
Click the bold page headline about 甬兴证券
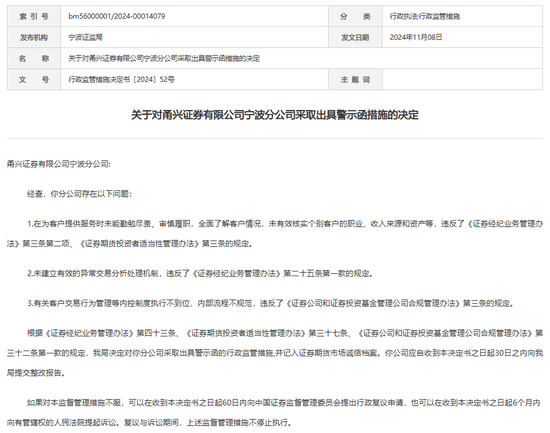click(x=275, y=115)
